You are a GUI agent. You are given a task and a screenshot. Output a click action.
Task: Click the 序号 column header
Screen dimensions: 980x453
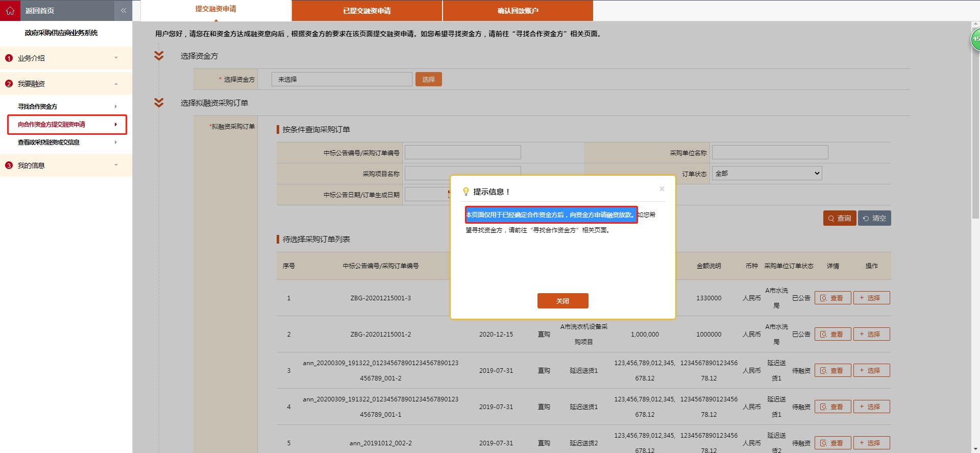pyautogui.click(x=289, y=266)
